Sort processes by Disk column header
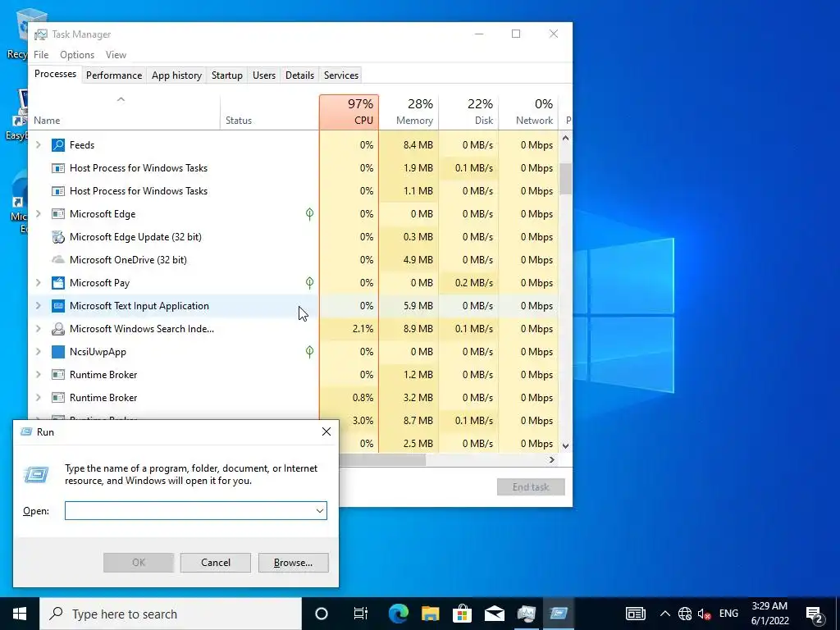Viewport: 840px width, 630px height. [x=468, y=112]
